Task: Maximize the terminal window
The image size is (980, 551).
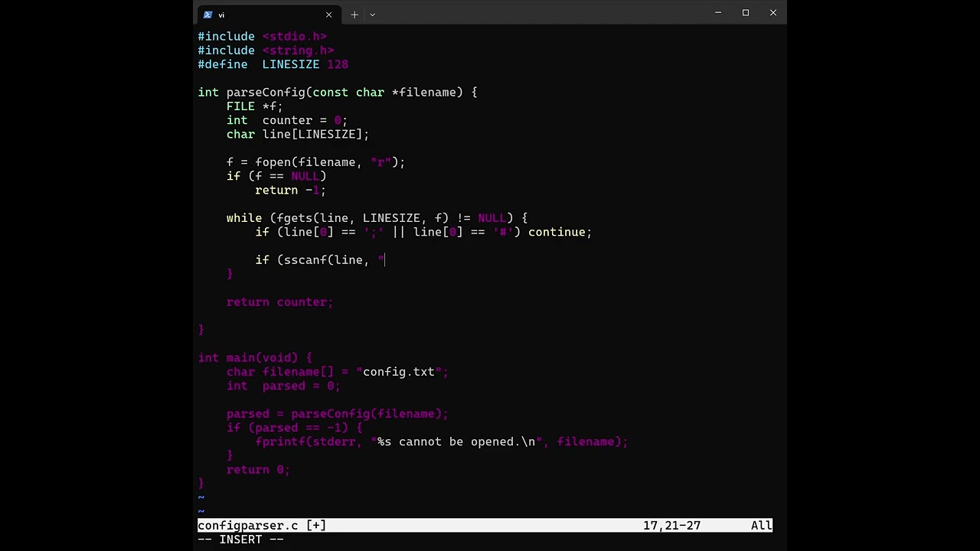Action: pos(746,13)
